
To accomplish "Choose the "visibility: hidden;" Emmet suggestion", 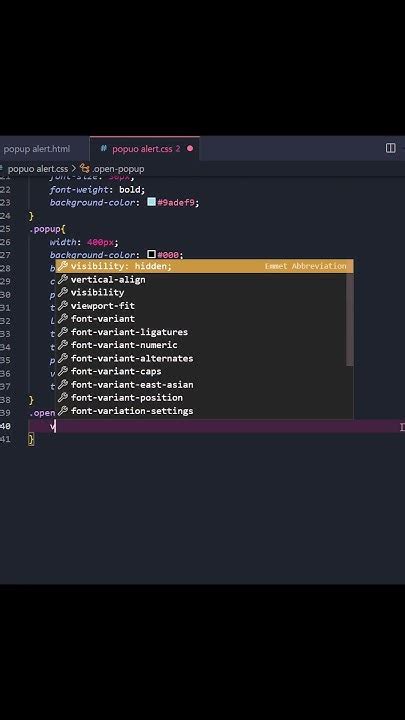I will pyautogui.click(x=204, y=266).
